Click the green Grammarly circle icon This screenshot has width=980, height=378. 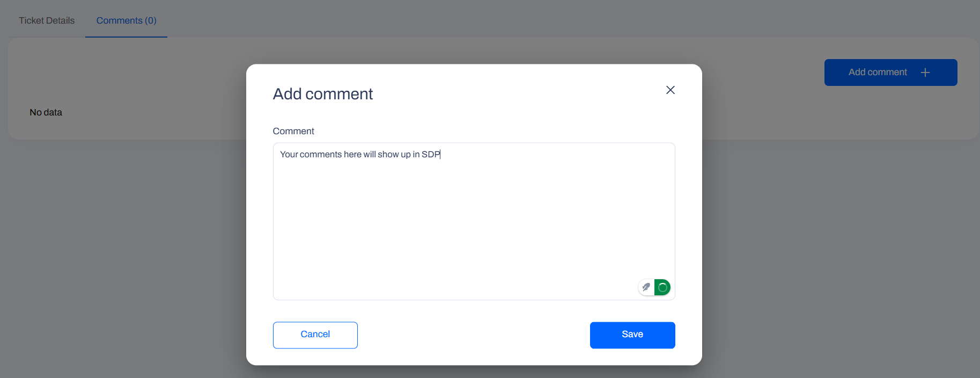(663, 287)
